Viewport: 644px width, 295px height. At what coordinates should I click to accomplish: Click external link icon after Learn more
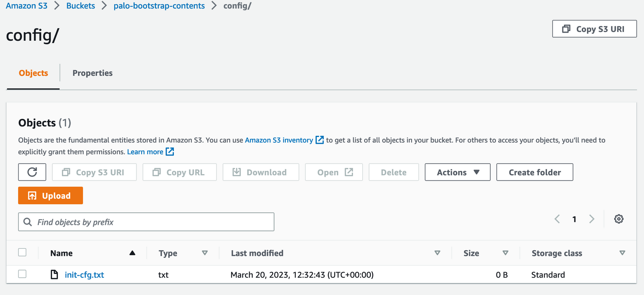click(x=170, y=152)
